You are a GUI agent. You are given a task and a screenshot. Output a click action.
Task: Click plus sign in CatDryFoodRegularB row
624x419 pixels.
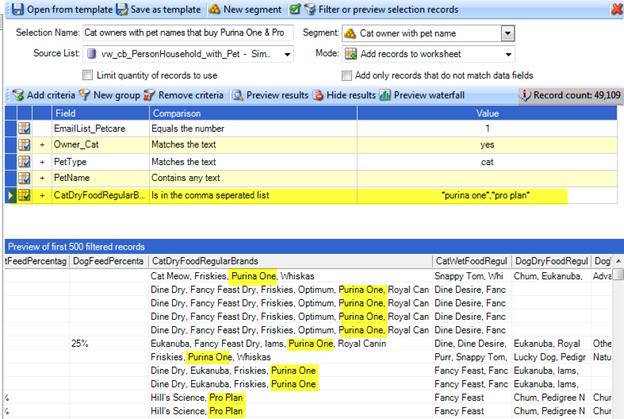(x=42, y=195)
